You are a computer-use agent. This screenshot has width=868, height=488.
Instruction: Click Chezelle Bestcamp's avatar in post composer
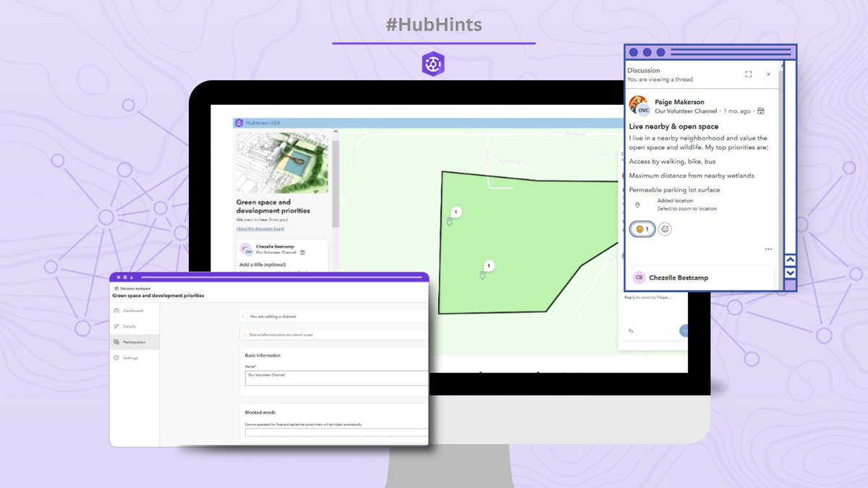247,249
